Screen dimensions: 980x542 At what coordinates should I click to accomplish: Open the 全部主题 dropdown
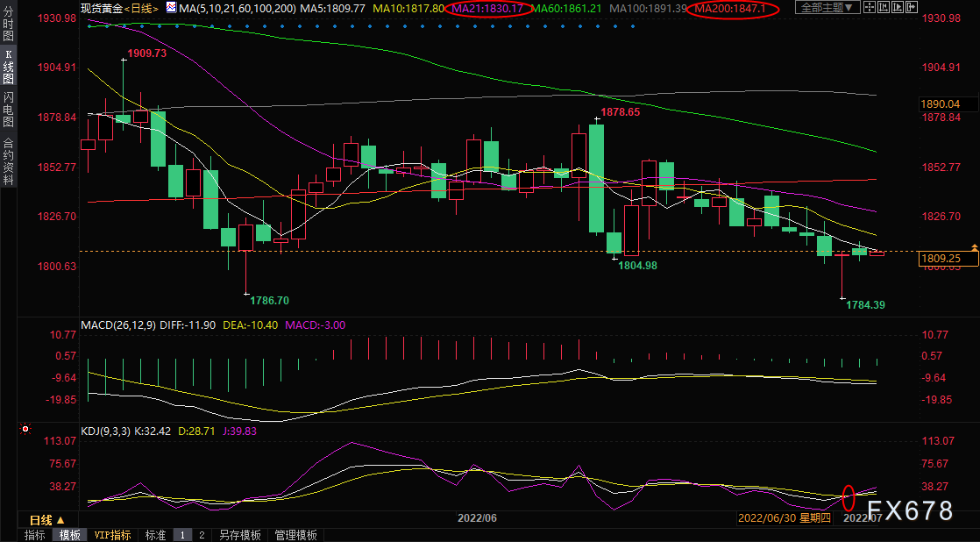pyautogui.click(x=827, y=8)
